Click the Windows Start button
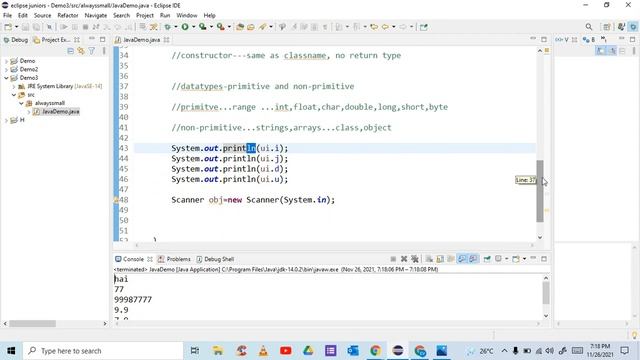This screenshot has width=640, height=360. coord(11,351)
